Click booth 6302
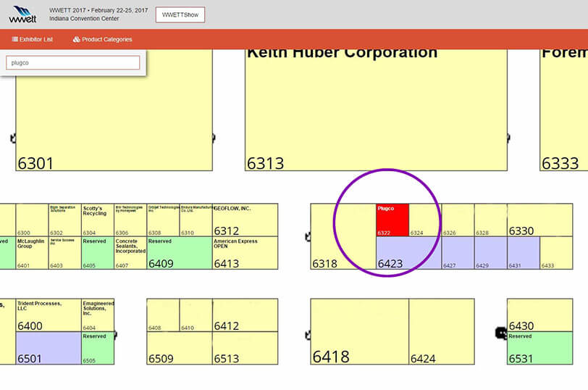 coord(65,220)
